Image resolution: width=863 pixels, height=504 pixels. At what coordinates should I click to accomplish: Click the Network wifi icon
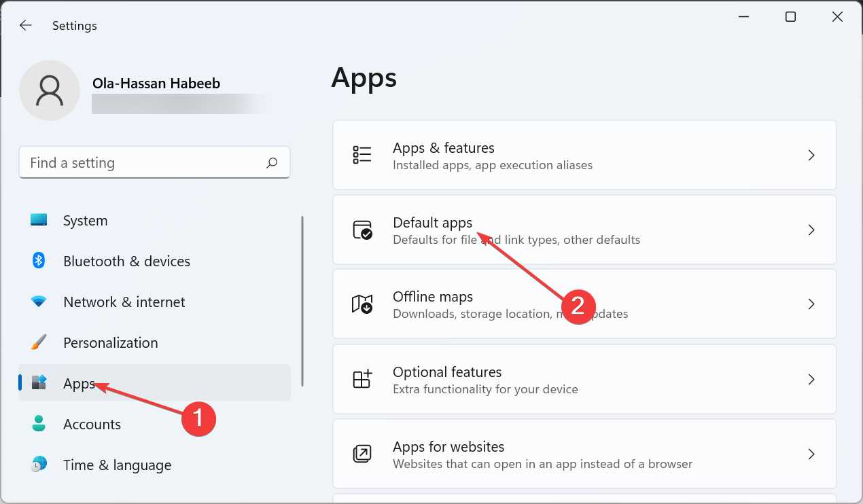click(39, 302)
